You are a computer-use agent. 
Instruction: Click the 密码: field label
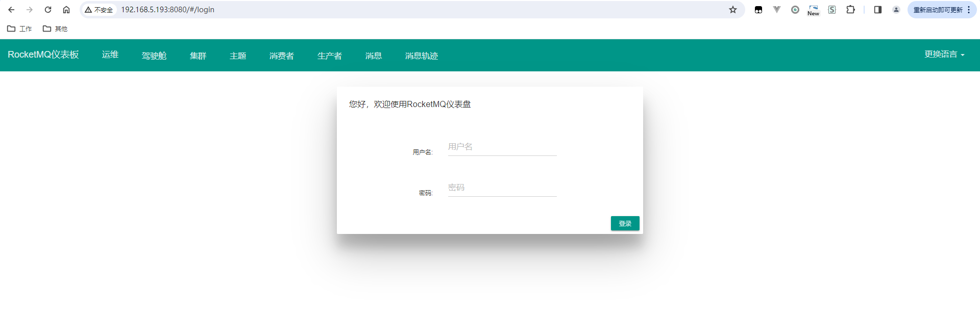[426, 193]
